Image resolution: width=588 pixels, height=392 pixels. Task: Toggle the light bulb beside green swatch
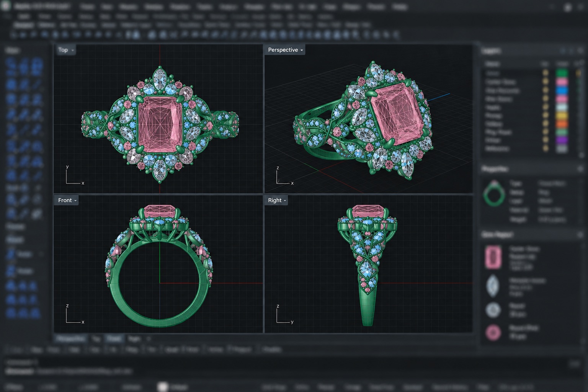tap(546, 73)
